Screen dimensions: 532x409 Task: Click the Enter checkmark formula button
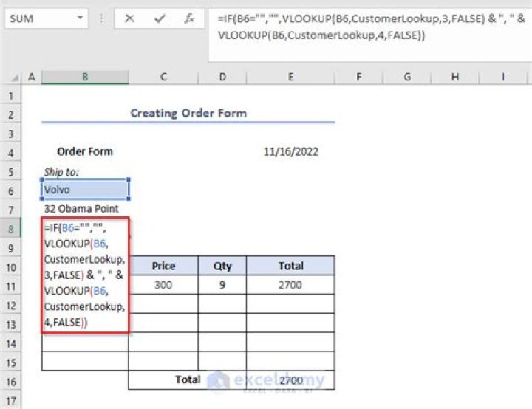(160, 18)
